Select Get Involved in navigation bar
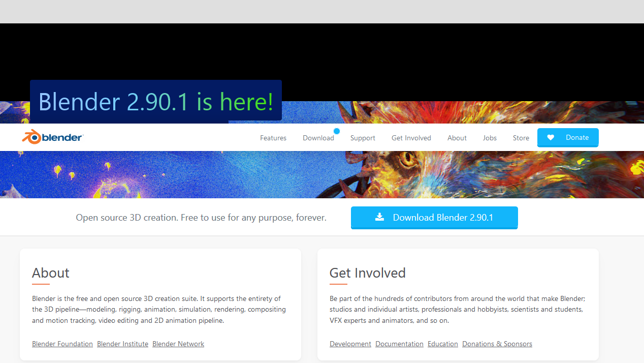 coord(411,138)
